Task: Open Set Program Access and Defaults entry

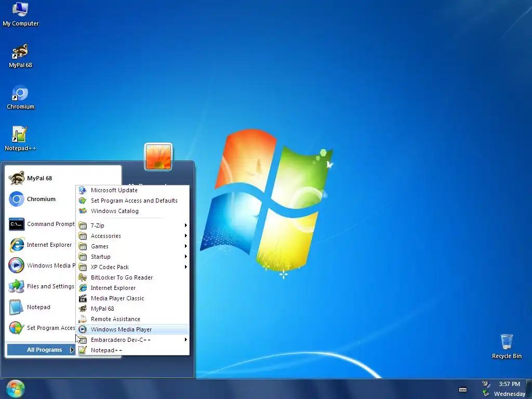Action: point(133,201)
